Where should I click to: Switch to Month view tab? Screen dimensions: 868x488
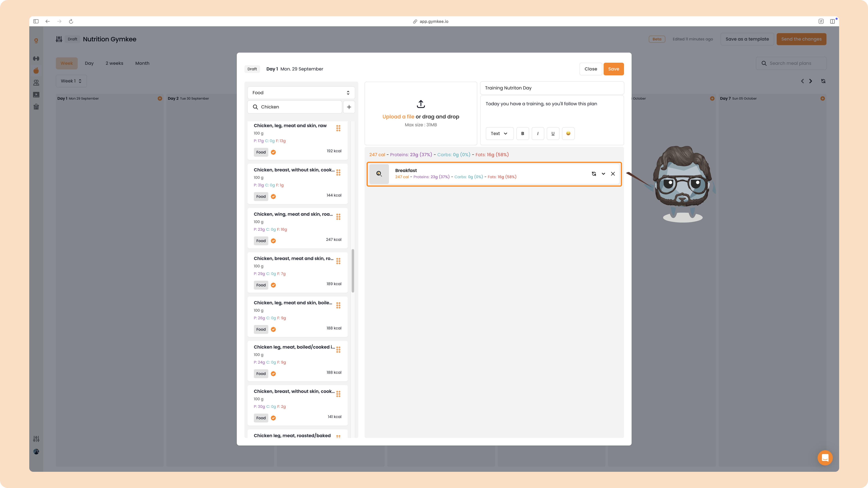(x=142, y=63)
